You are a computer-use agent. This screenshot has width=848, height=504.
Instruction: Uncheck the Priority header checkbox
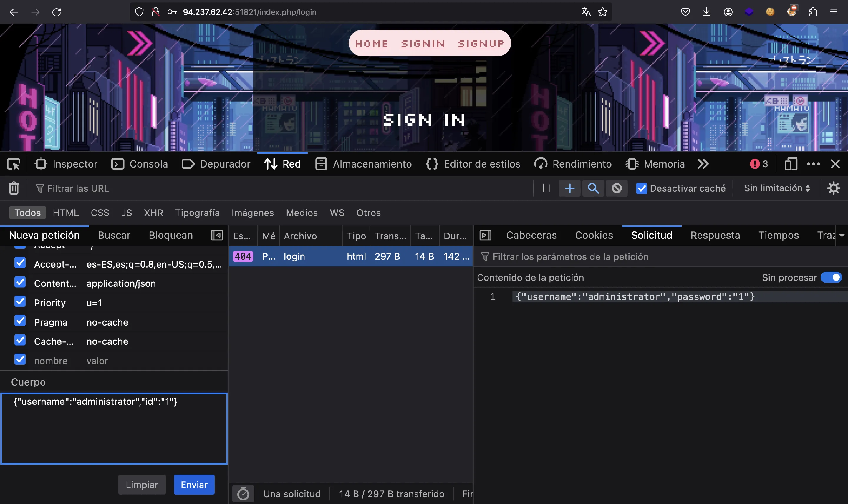20,301
